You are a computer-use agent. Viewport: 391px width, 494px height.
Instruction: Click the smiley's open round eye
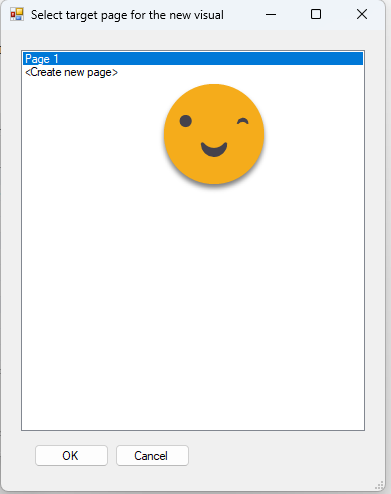pos(186,121)
